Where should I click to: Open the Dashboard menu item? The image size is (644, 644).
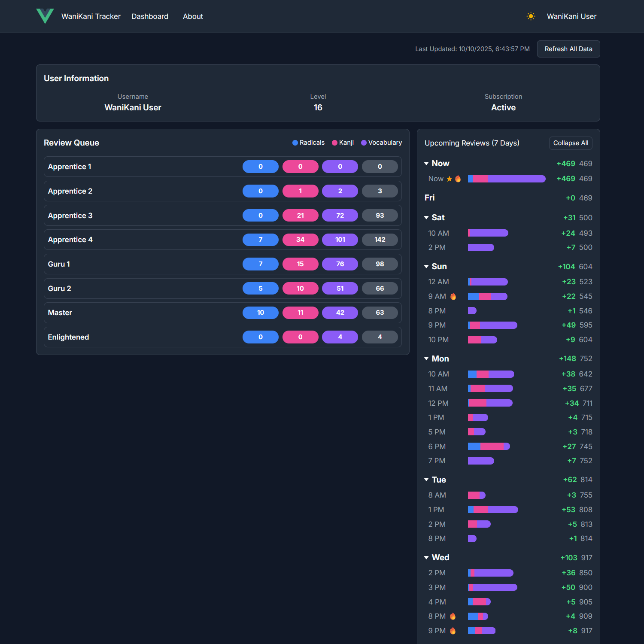[x=150, y=16]
